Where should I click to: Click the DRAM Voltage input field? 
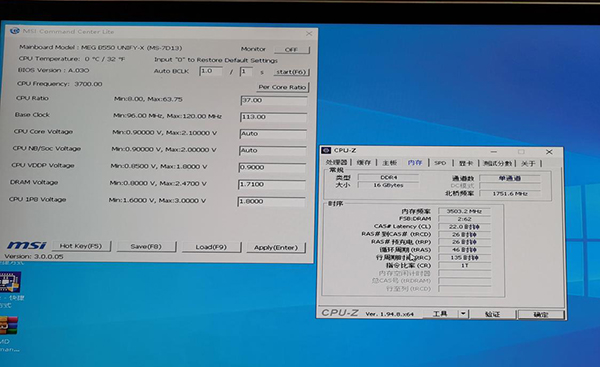click(x=271, y=184)
